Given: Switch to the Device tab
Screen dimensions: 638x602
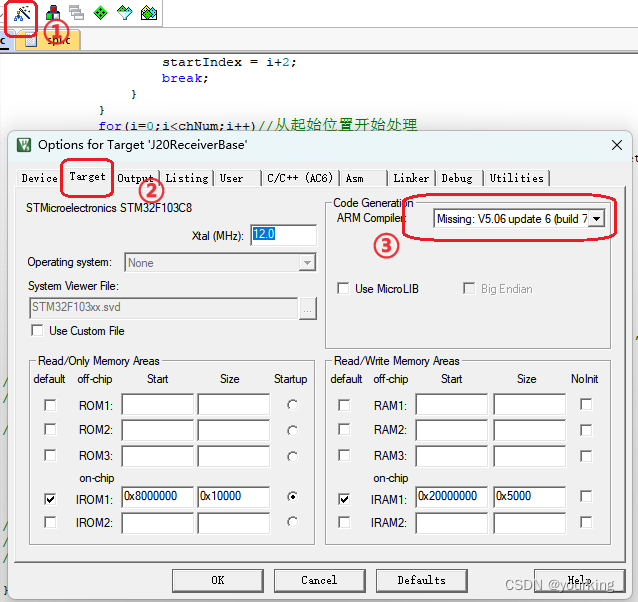Looking at the screenshot, I should coord(39,178).
